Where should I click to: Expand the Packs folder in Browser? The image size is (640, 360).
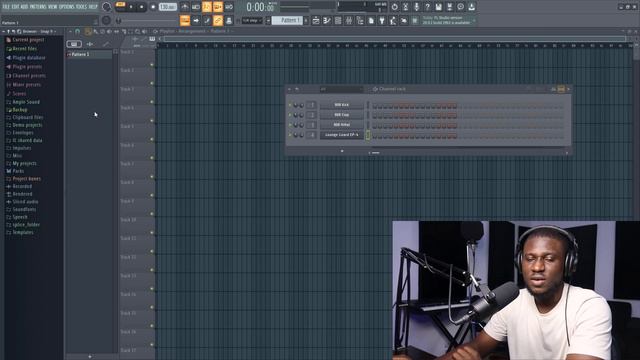[18, 171]
